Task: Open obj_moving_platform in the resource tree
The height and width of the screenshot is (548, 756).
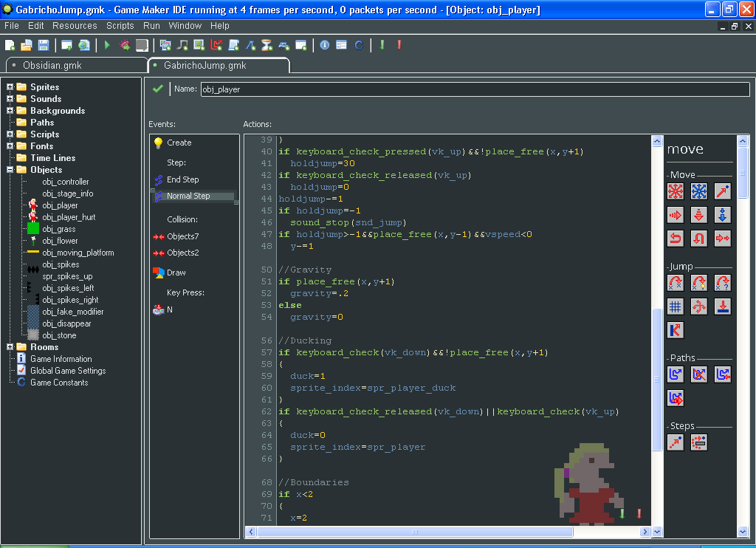Action: point(78,253)
